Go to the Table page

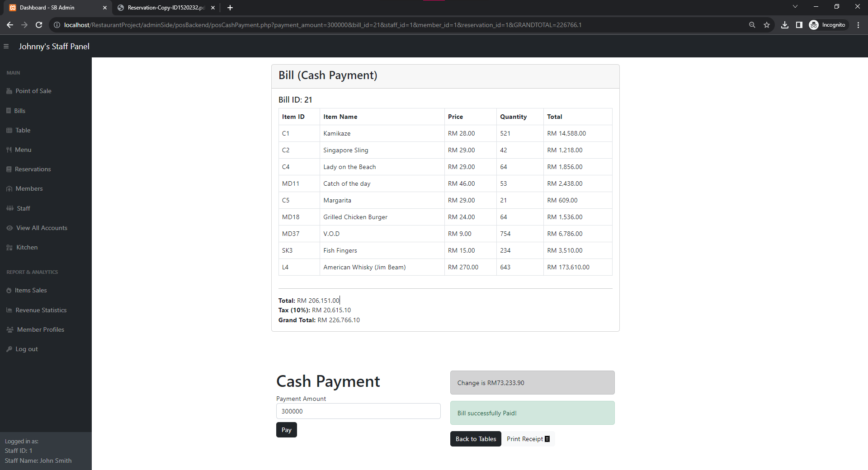click(x=23, y=130)
